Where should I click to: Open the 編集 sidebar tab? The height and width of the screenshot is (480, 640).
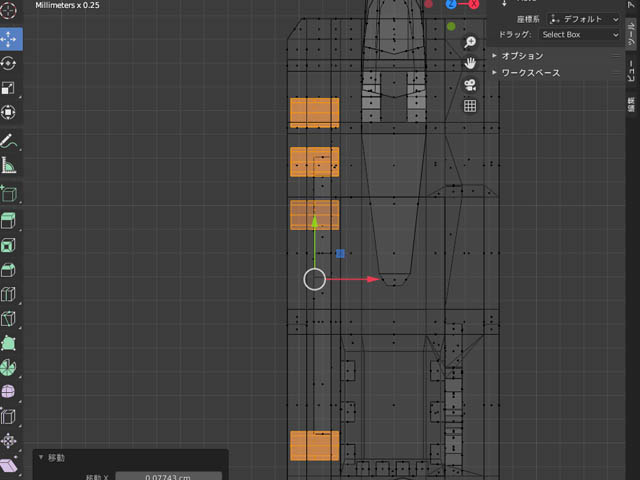pos(632,104)
